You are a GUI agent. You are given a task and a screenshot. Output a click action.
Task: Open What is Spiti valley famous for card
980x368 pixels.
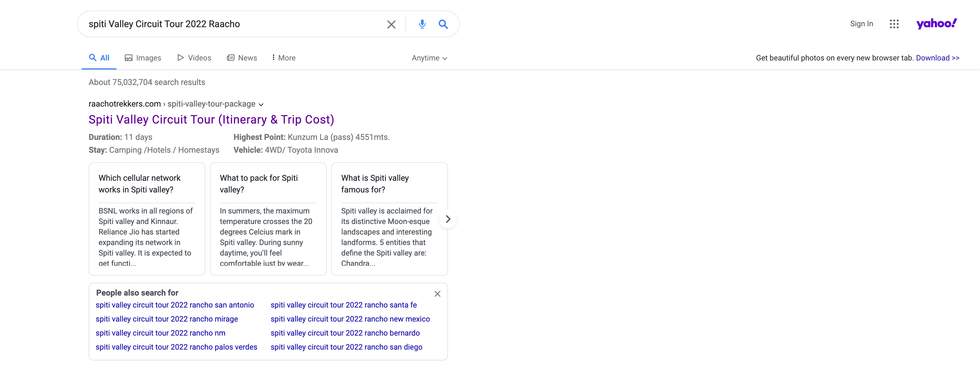coord(390,219)
